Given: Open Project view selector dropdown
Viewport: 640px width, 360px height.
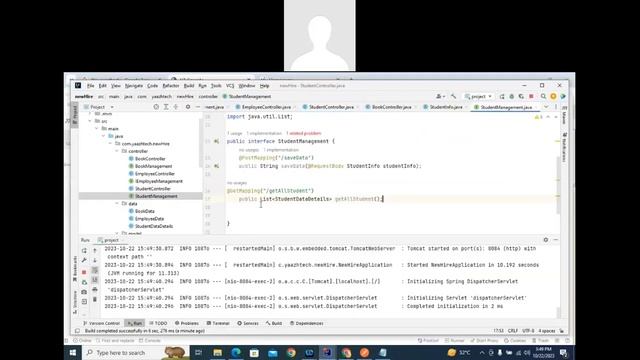Looking at the screenshot, I should [x=99, y=107].
